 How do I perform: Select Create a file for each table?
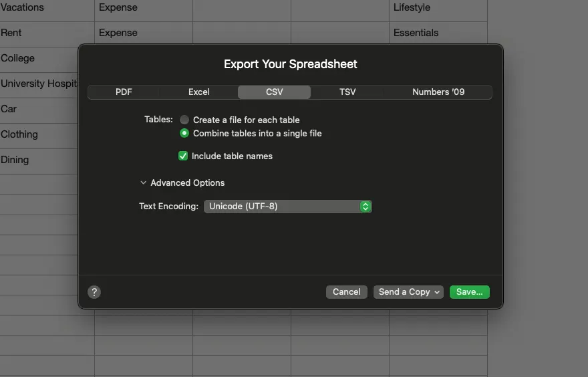click(184, 120)
